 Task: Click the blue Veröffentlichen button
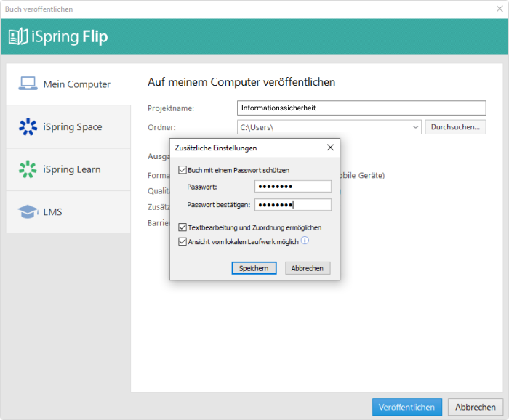click(406, 407)
